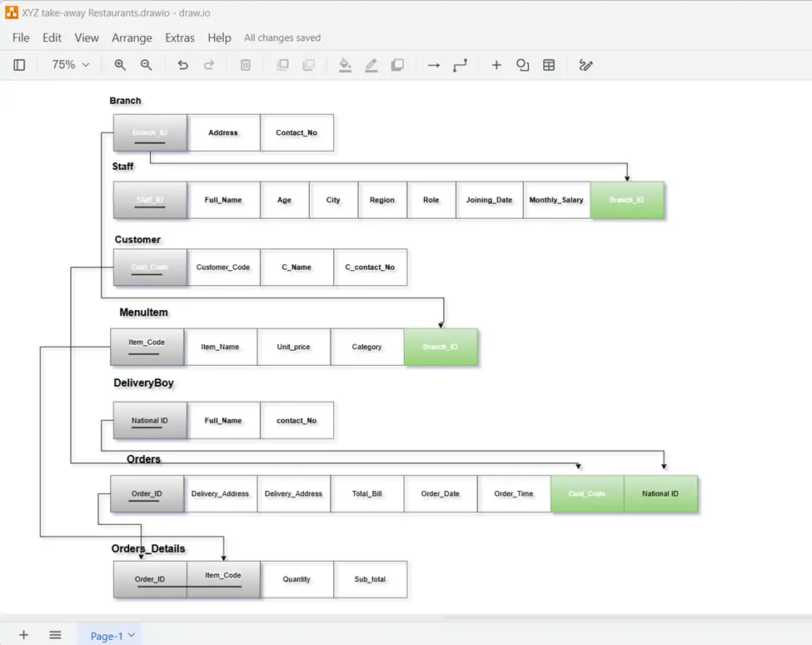Open the pages list menu icon

point(56,635)
